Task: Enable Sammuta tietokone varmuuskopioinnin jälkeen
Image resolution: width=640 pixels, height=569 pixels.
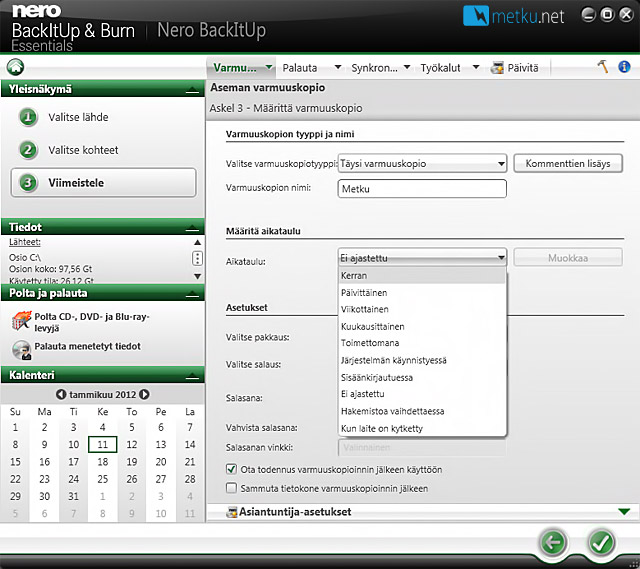Action: point(231,488)
